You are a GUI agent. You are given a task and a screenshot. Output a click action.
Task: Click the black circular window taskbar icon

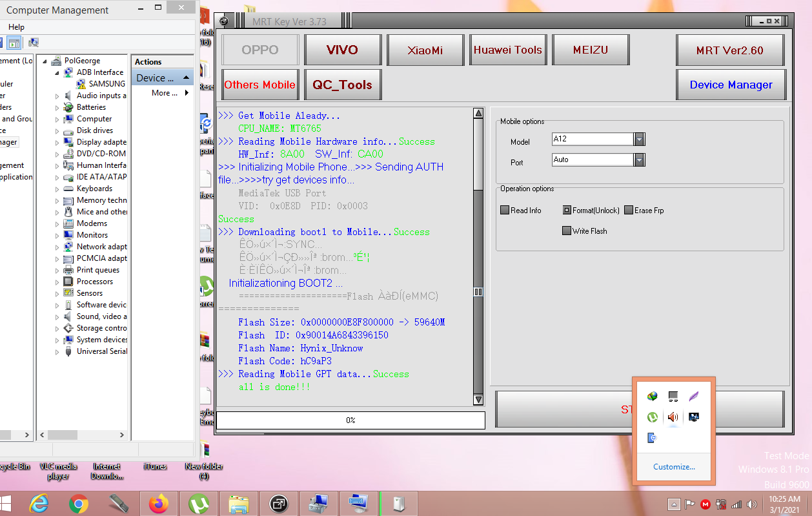coord(279,503)
